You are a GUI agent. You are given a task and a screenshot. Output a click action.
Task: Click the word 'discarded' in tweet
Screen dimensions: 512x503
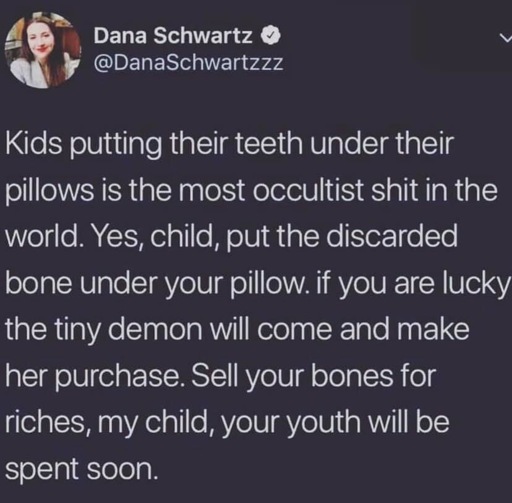point(392,236)
